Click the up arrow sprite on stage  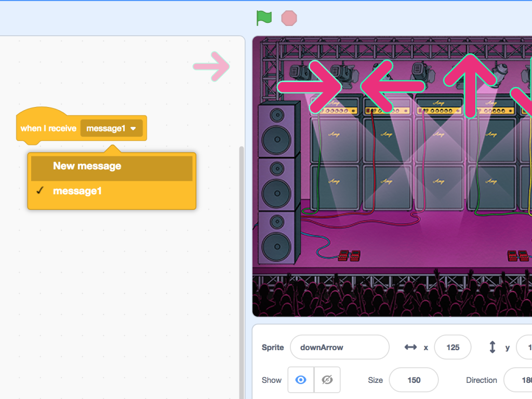coord(470,86)
